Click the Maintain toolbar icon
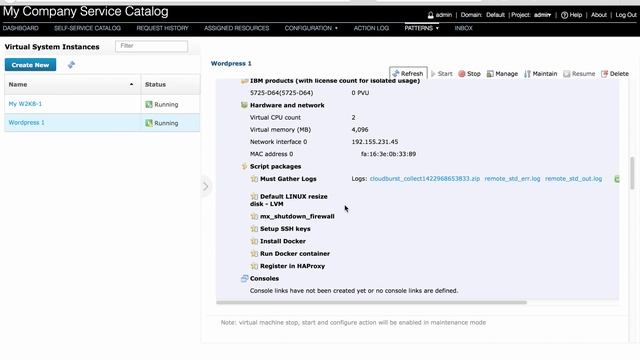This screenshot has height=360, width=640. point(527,74)
